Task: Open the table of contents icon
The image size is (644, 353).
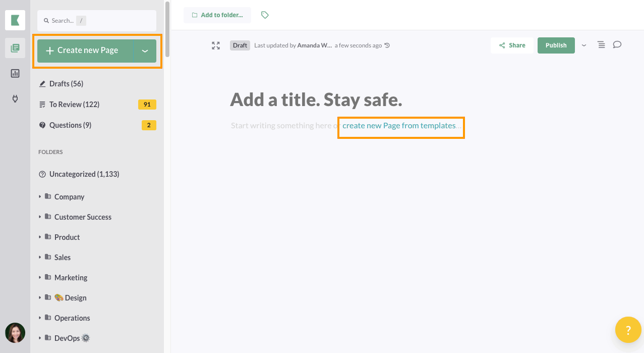Action: tap(601, 45)
